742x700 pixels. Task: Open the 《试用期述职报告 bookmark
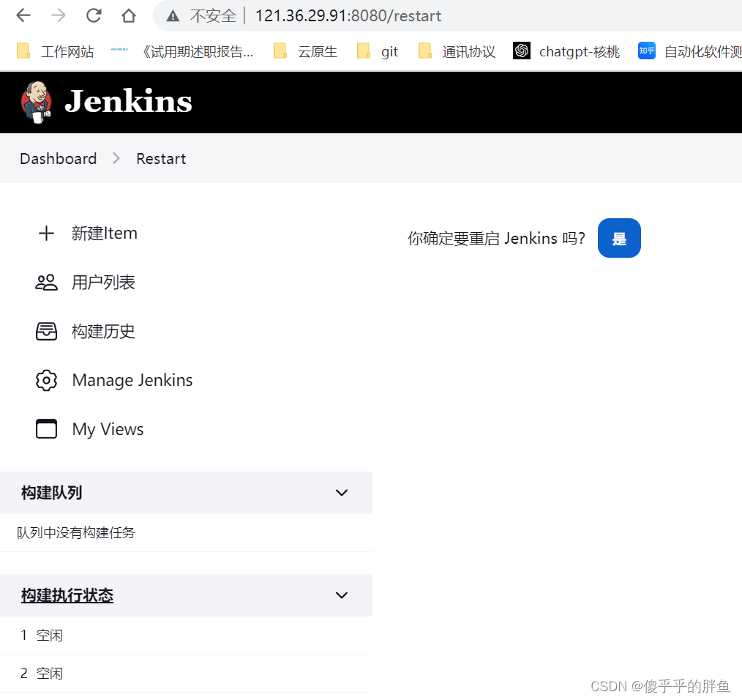click(x=183, y=51)
